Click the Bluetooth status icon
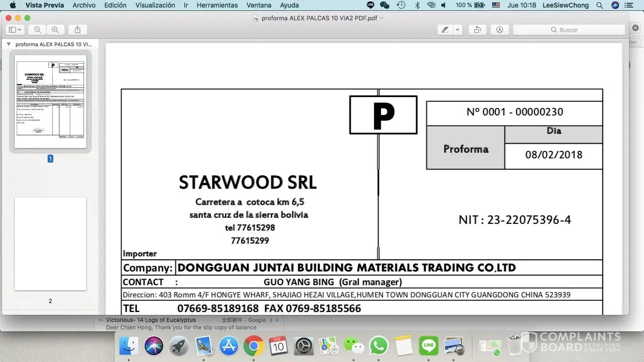The image size is (644, 362). click(417, 5)
